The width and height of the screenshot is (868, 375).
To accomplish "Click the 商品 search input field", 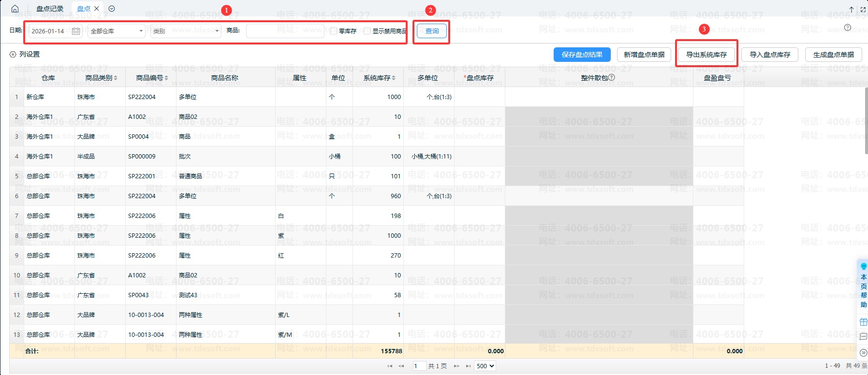I will [285, 31].
